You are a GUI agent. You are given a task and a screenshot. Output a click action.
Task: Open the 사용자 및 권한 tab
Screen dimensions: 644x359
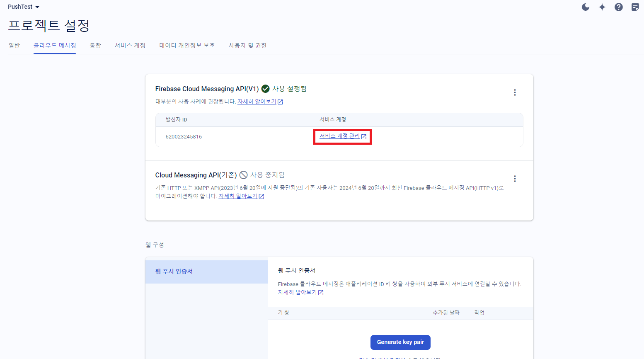(248, 45)
